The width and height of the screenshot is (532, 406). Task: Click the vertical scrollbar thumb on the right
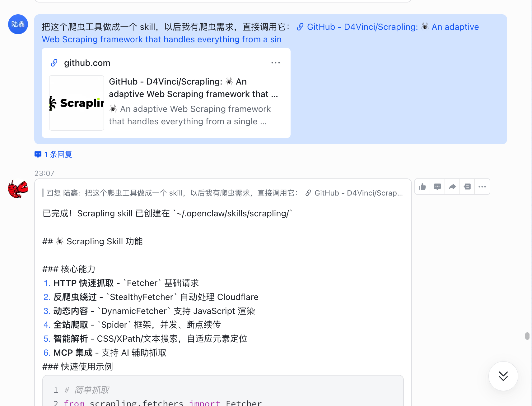(527, 336)
